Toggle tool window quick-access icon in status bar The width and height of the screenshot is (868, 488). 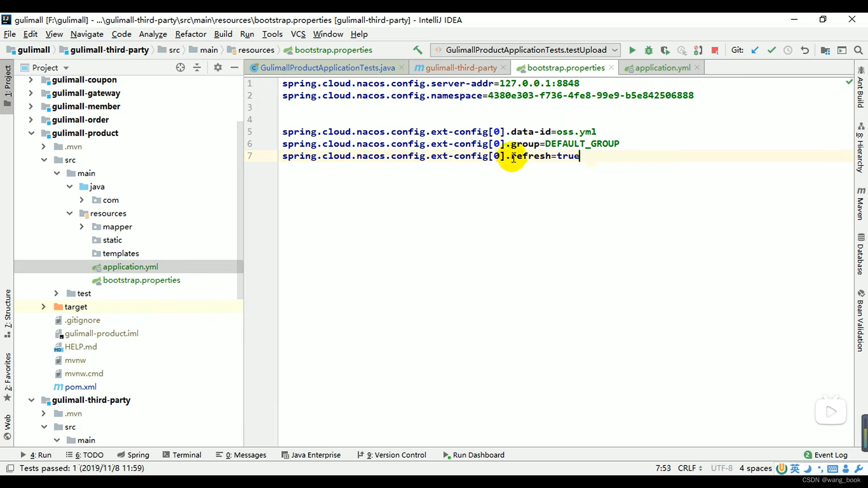coord(10,468)
